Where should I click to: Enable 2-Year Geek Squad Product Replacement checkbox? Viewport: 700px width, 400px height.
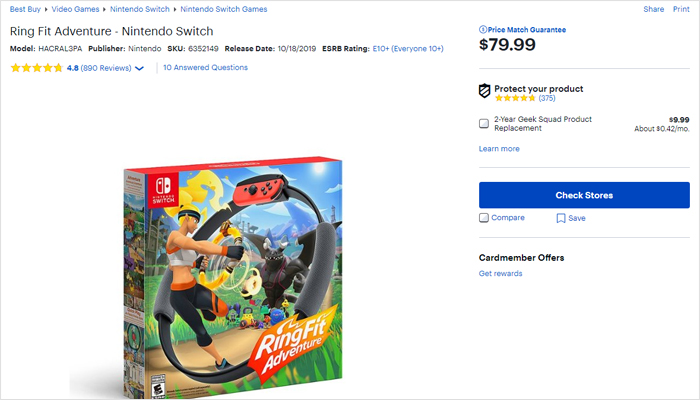pos(484,124)
